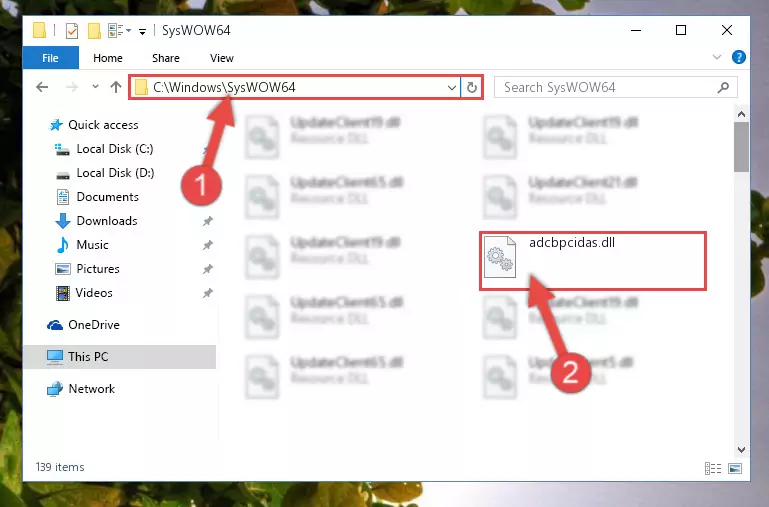Unpin Downloads using its pin icon
The height and width of the screenshot is (507, 769).
pos(207,222)
